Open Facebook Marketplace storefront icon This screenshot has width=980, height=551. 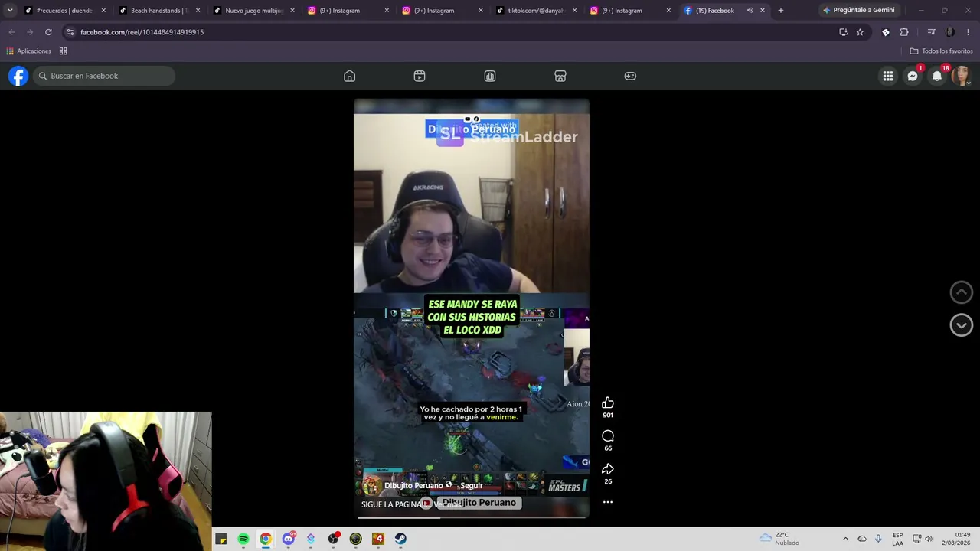[560, 76]
